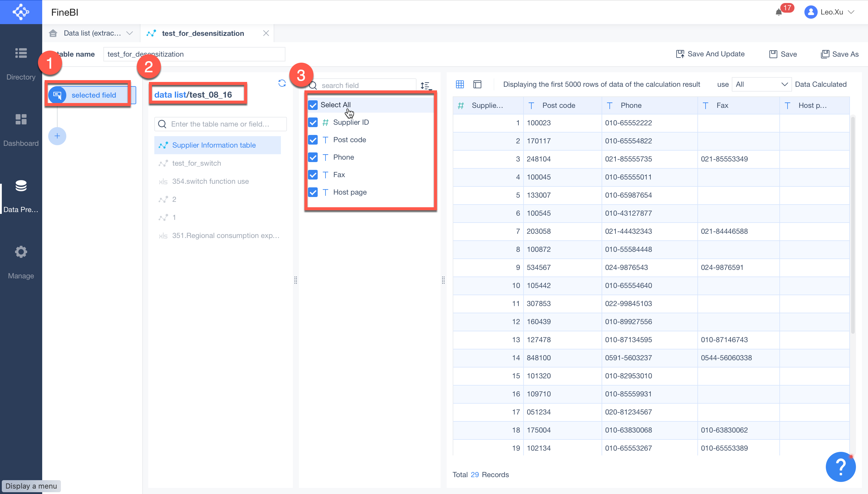Expand the Data list tab dropdown
The image size is (868, 494).
[129, 33]
